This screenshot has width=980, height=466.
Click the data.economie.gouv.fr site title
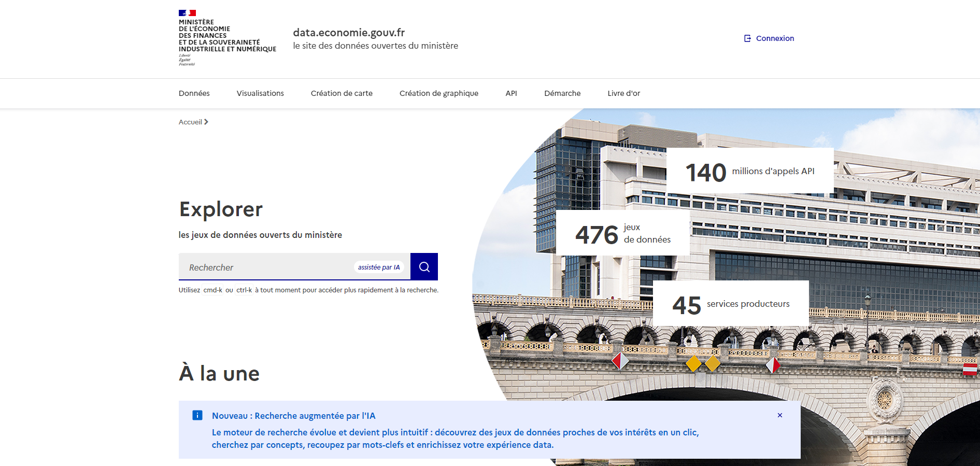point(349,32)
